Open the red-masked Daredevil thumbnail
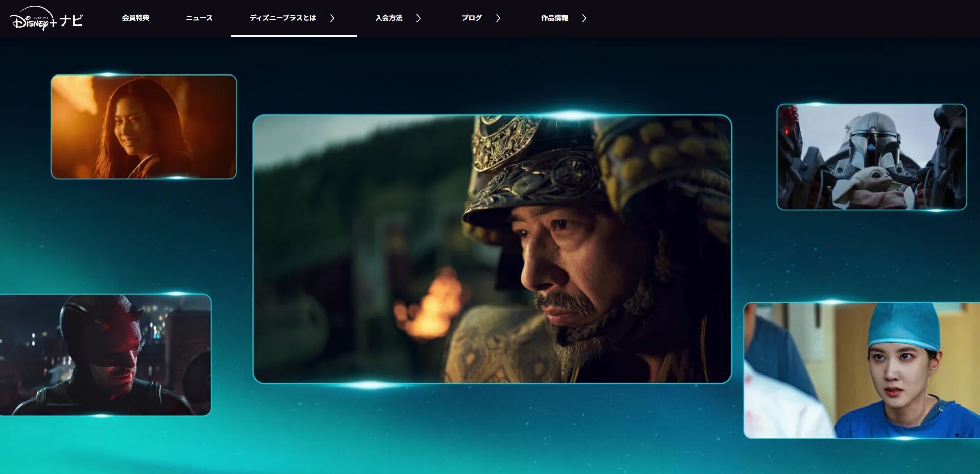The width and height of the screenshot is (980, 474). [105, 355]
